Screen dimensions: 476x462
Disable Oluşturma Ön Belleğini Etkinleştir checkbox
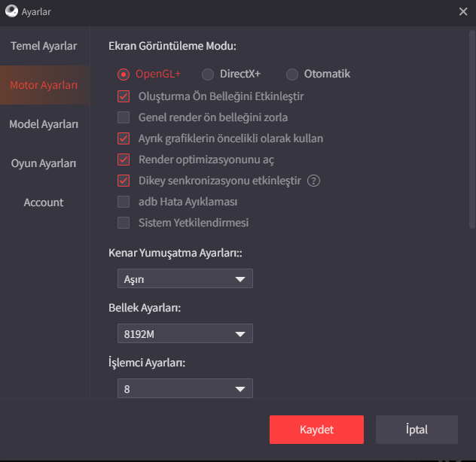pyautogui.click(x=124, y=96)
